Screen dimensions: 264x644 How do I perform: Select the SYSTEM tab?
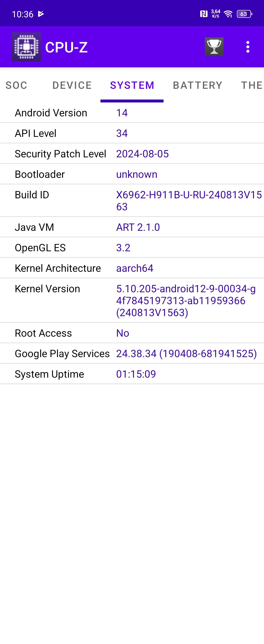132,85
